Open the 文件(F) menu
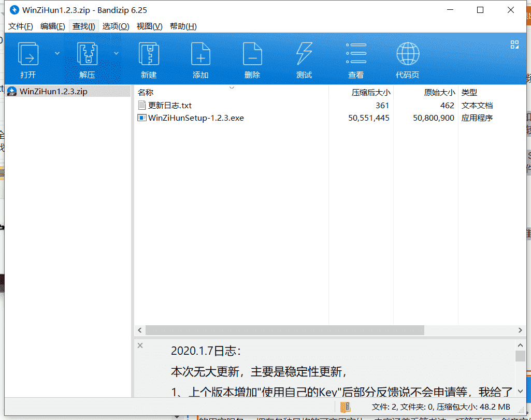The height and width of the screenshot is (420, 531). point(21,26)
